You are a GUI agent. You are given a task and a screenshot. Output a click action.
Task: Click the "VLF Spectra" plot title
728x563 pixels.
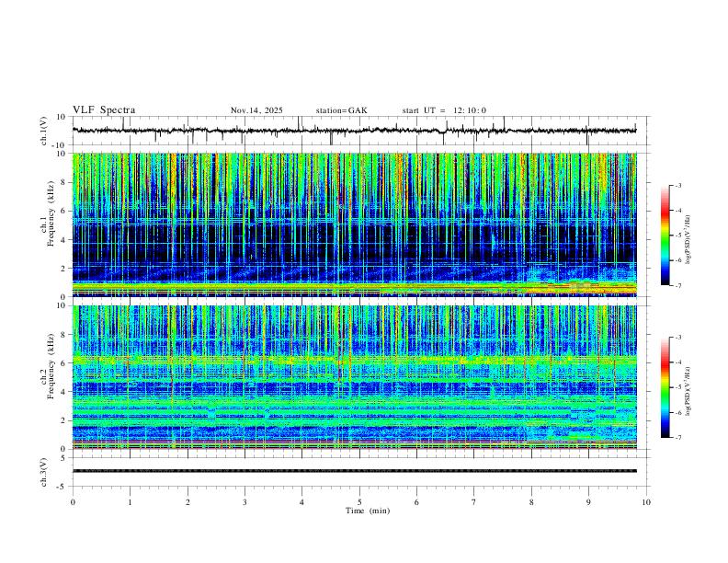104,110
